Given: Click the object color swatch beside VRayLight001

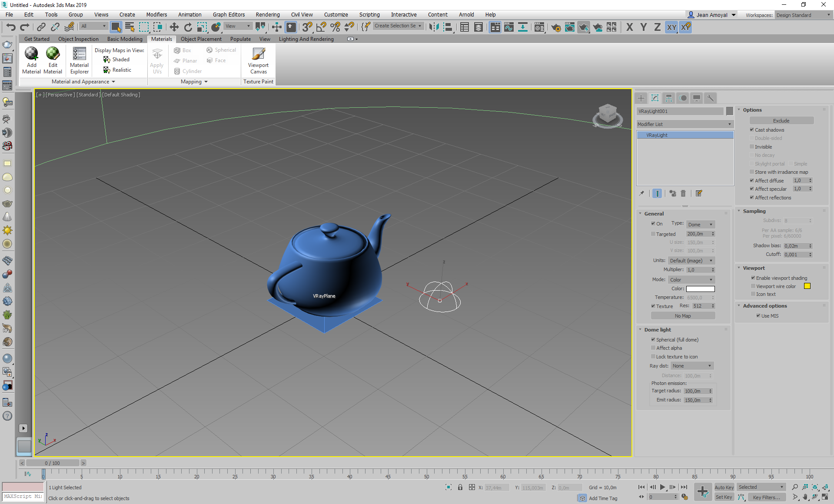Looking at the screenshot, I should [x=730, y=111].
